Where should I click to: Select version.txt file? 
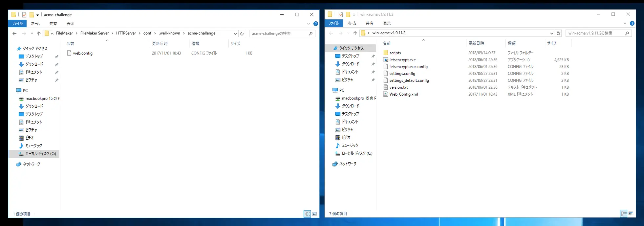pos(398,87)
